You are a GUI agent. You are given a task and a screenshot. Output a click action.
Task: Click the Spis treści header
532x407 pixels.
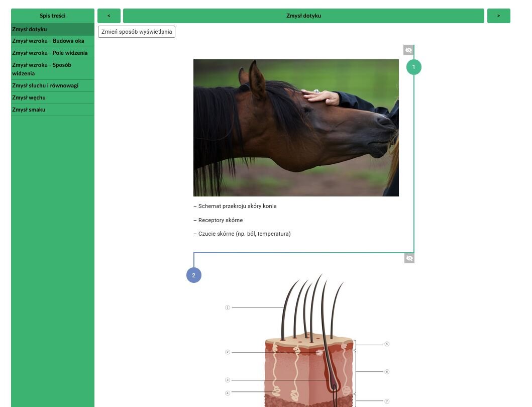(x=53, y=16)
